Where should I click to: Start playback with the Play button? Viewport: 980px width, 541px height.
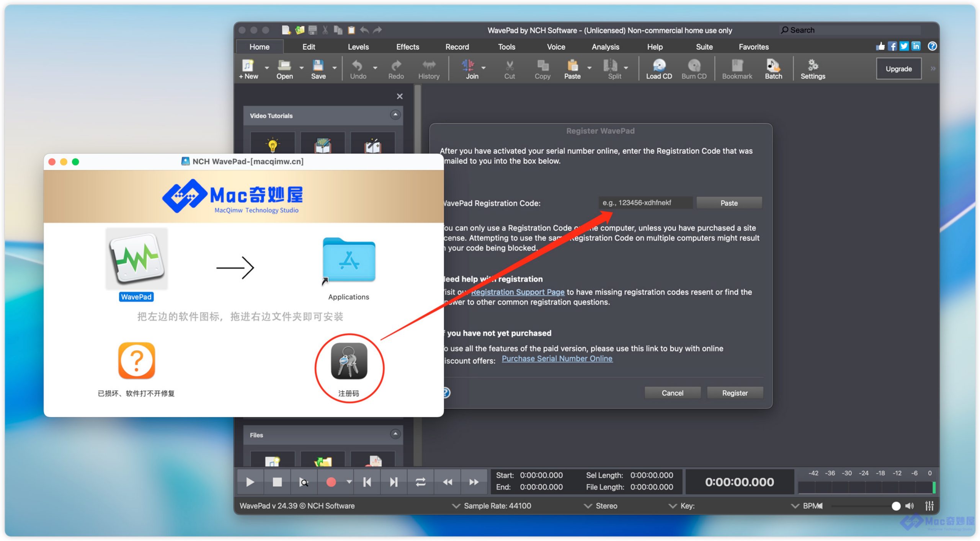pyautogui.click(x=250, y=482)
